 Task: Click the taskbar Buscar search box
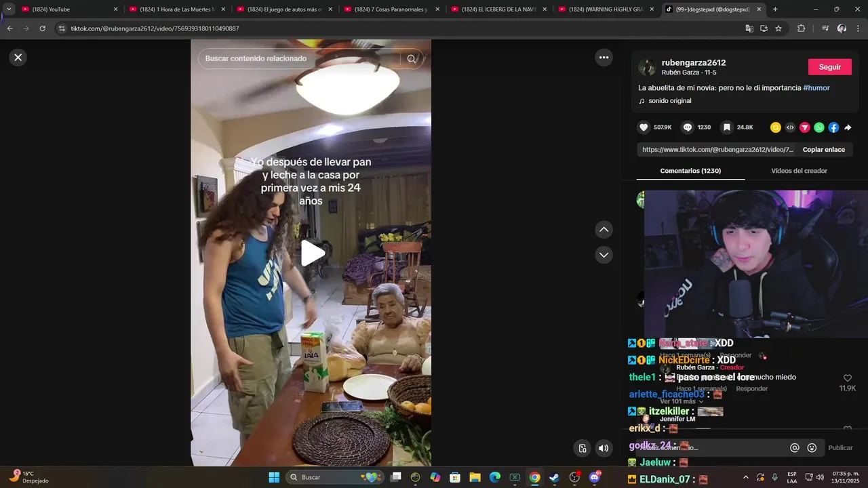point(335,477)
